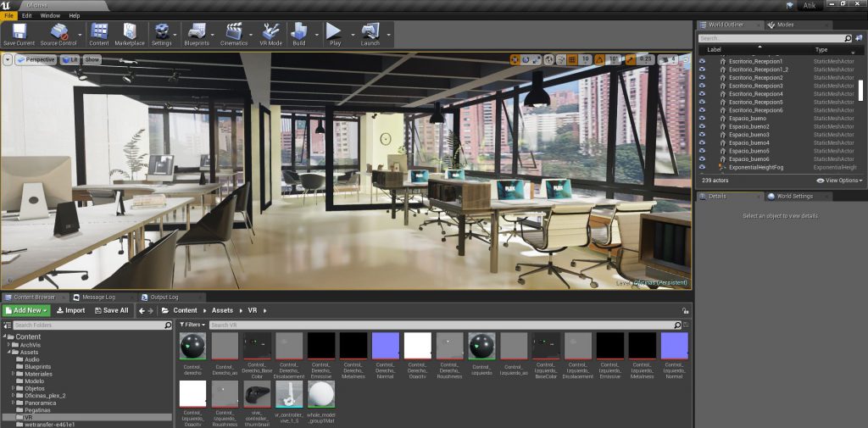Click the Build toolbar icon
This screenshot has width=868, height=428.
299,35
